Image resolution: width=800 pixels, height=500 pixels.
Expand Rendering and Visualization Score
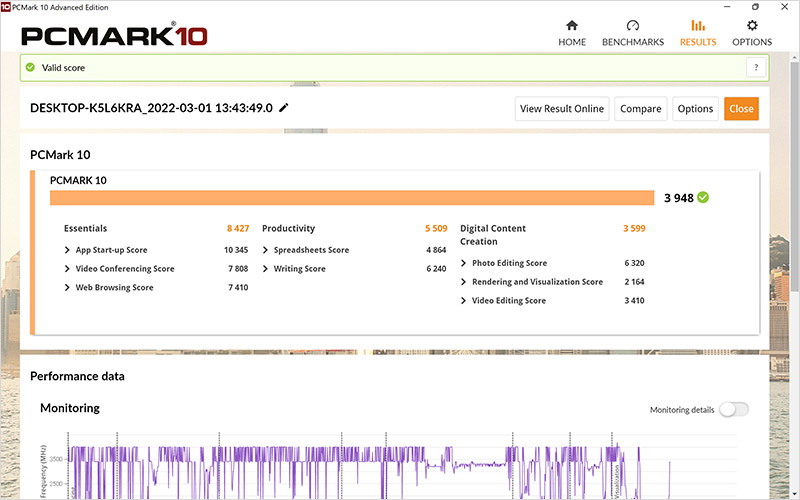(x=463, y=282)
